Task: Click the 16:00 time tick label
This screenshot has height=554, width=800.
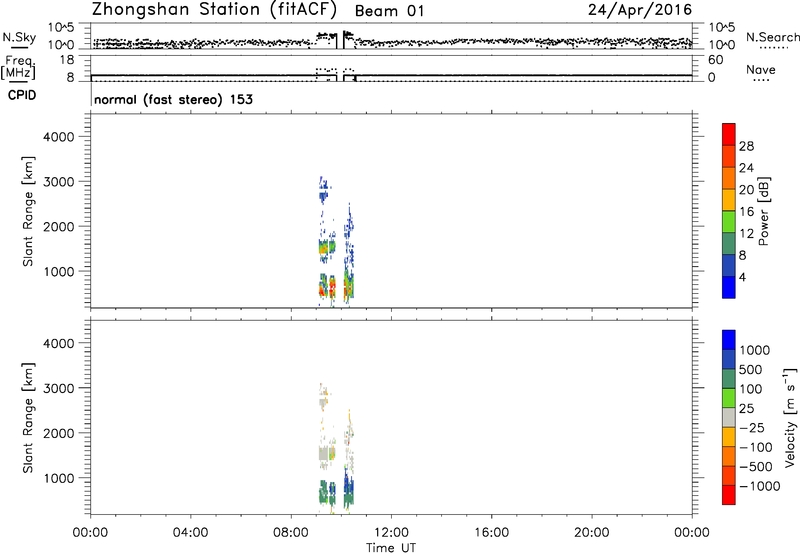Action: click(x=491, y=533)
